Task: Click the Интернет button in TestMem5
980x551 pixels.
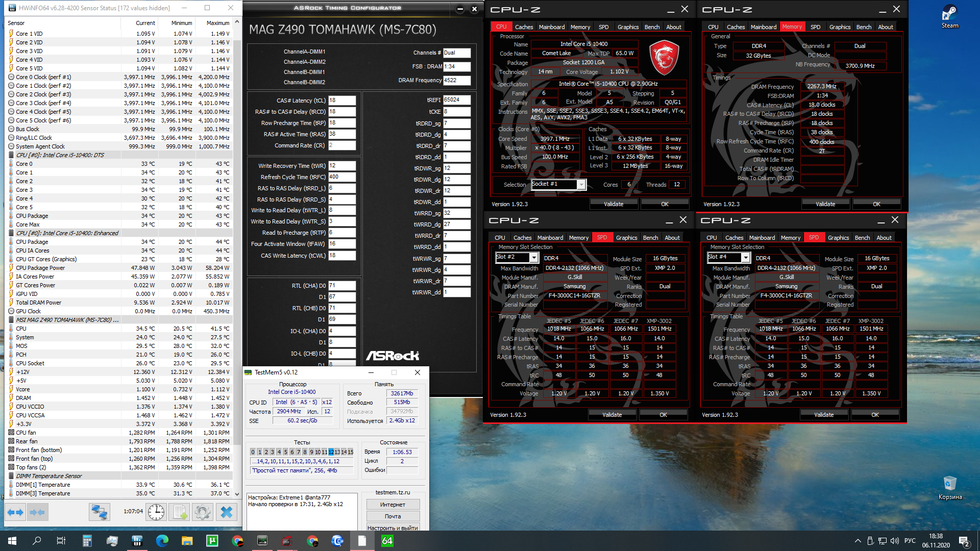Action: (393, 505)
